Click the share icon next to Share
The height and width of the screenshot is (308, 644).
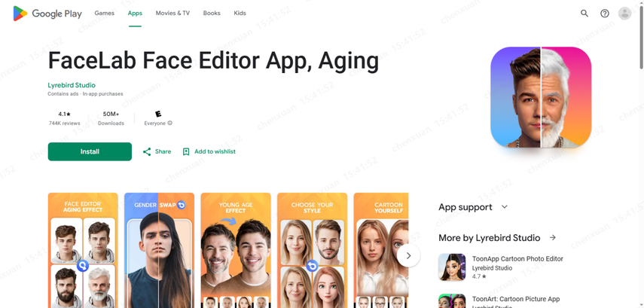point(147,151)
